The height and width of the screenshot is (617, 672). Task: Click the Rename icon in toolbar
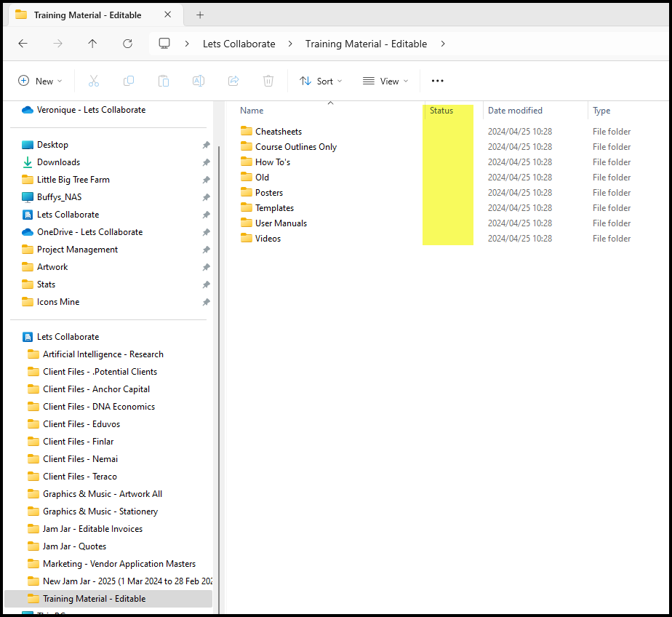point(198,81)
